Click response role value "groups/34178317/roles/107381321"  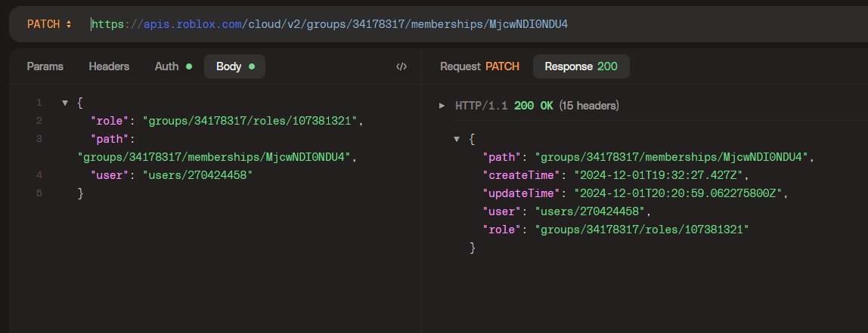click(x=642, y=230)
